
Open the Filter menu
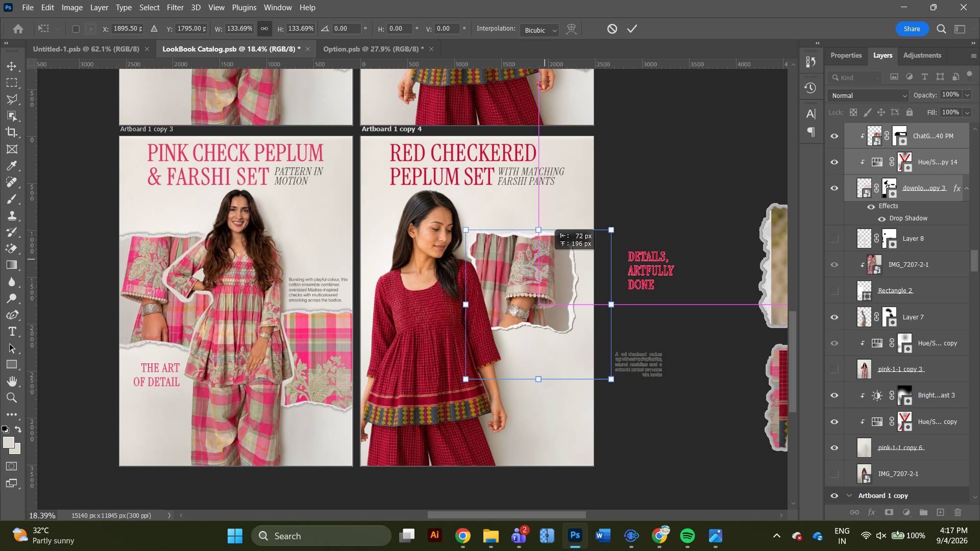coord(175,8)
